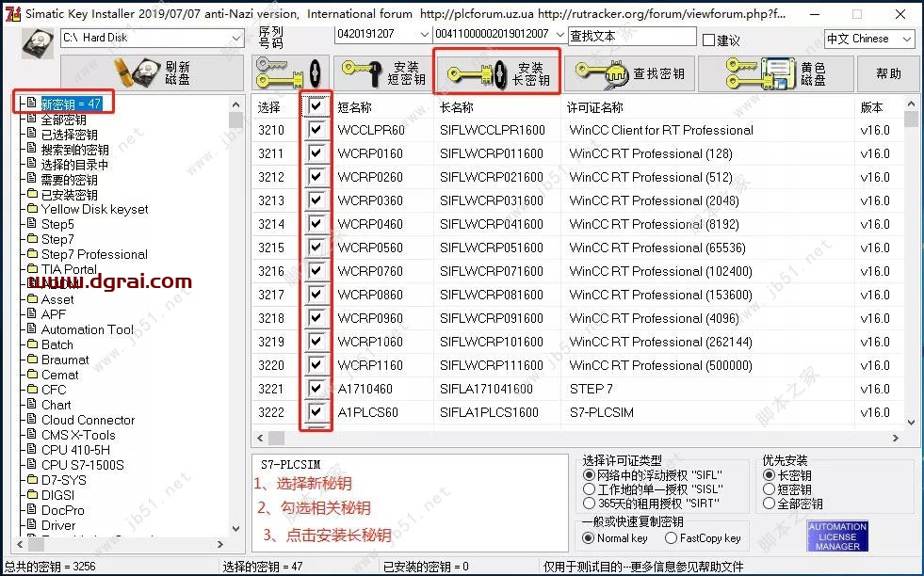
Task: Uncheck the checkbox for row 3212
Action: (x=316, y=177)
